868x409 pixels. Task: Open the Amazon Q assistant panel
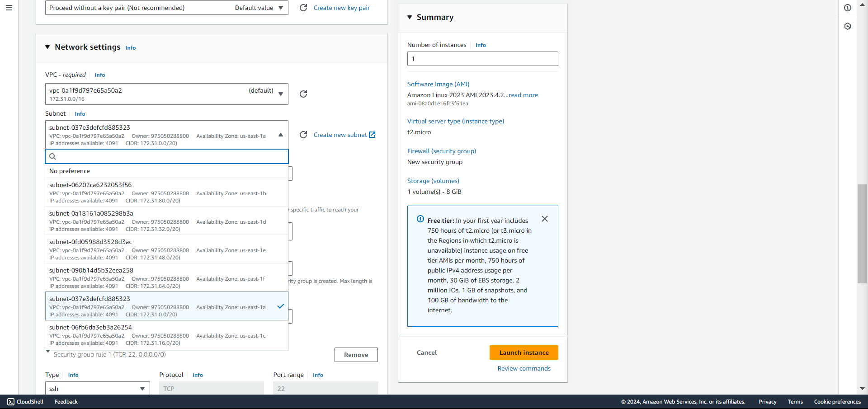pyautogui.click(x=848, y=26)
